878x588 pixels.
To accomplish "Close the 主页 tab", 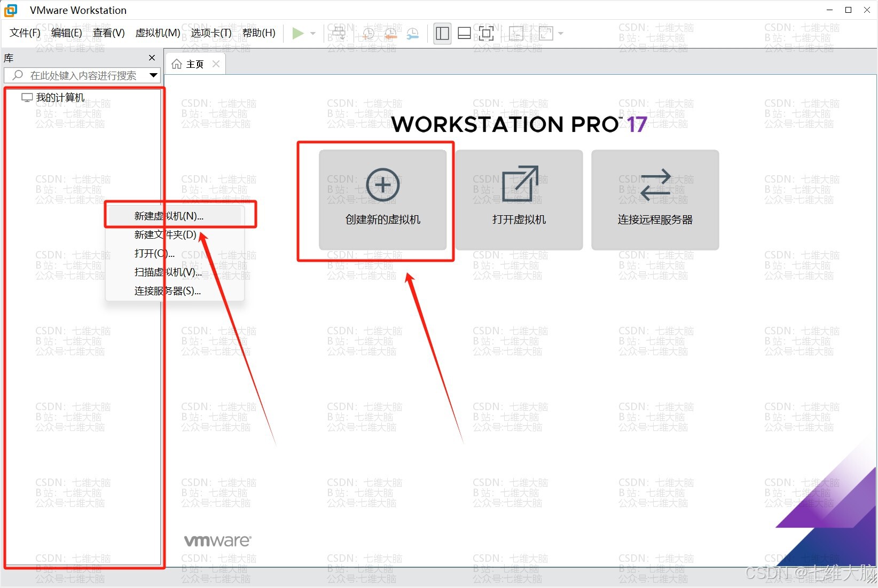I will (216, 64).
